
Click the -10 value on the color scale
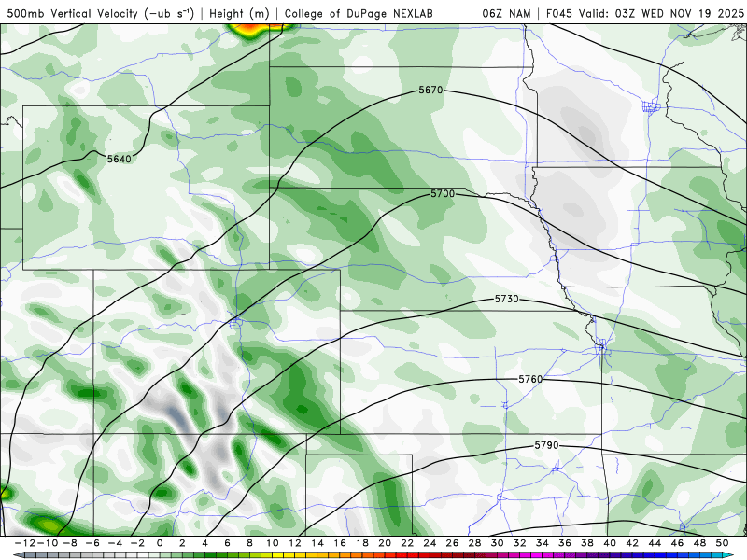[x=47, y=543]
